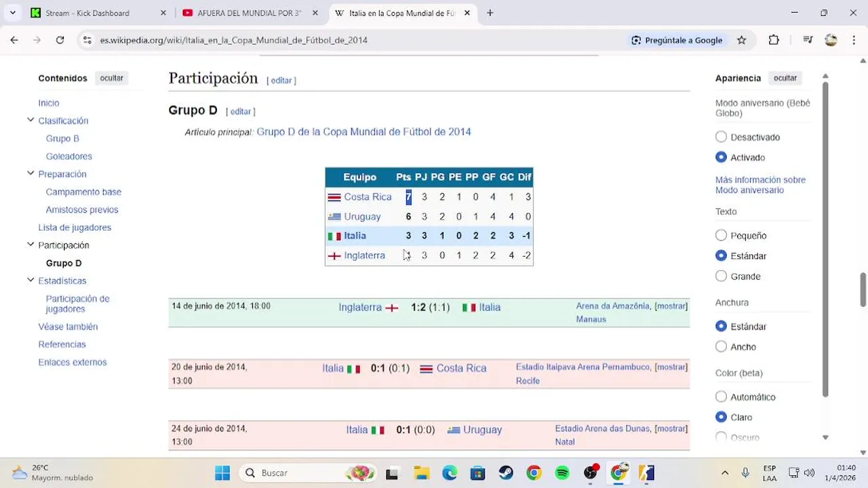The image size is (868, 488).
Task: Open Lista de jugadores in contents
Action: click(x=75, y=228)
